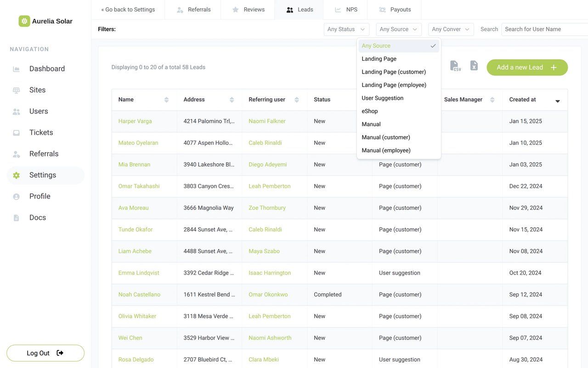The width and height of the screenshot is (588, 368).
Task: Open lead Noah Castellano
Action: coord(139,295)
